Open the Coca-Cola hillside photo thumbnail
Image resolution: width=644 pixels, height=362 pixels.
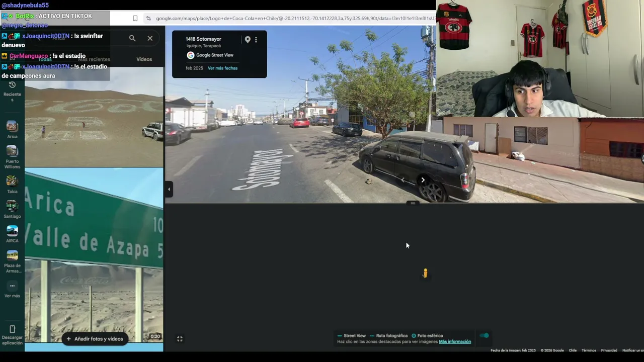[94, 117]
